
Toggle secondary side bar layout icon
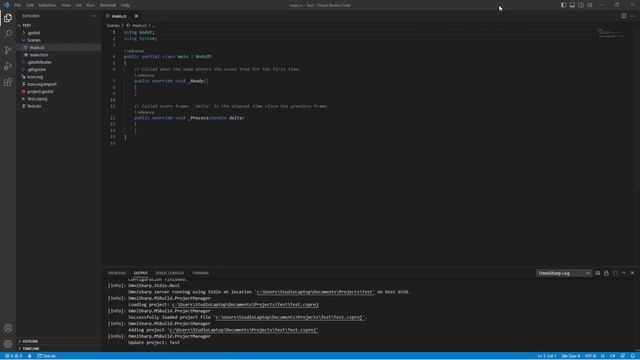[581, 5]
